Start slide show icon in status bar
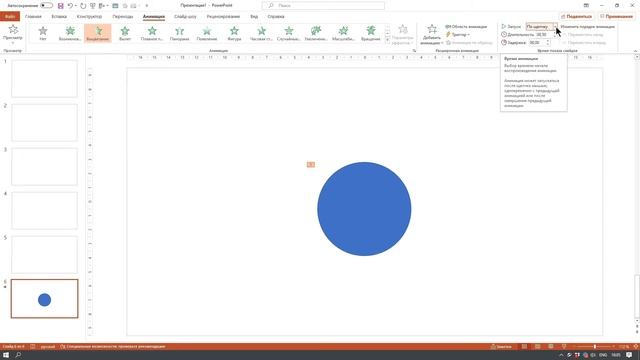The width and height of the screenshot is (640, 360). 564,347
